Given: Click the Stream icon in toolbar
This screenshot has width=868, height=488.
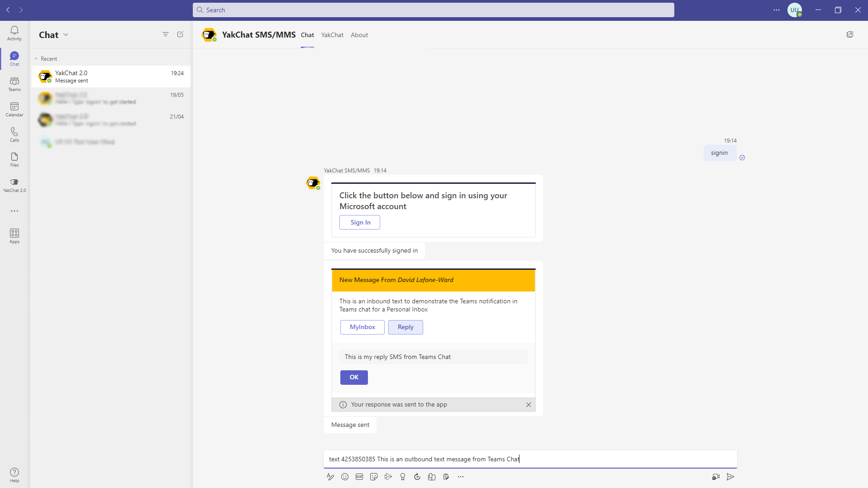Looking at the screenshot, I should pos(388,477).
